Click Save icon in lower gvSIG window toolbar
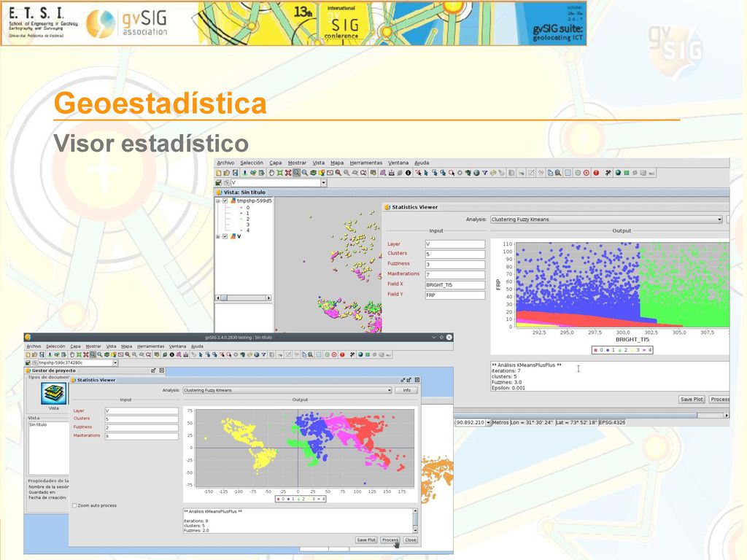This screenshot has height=560, width=747. [x=42, y=355]
